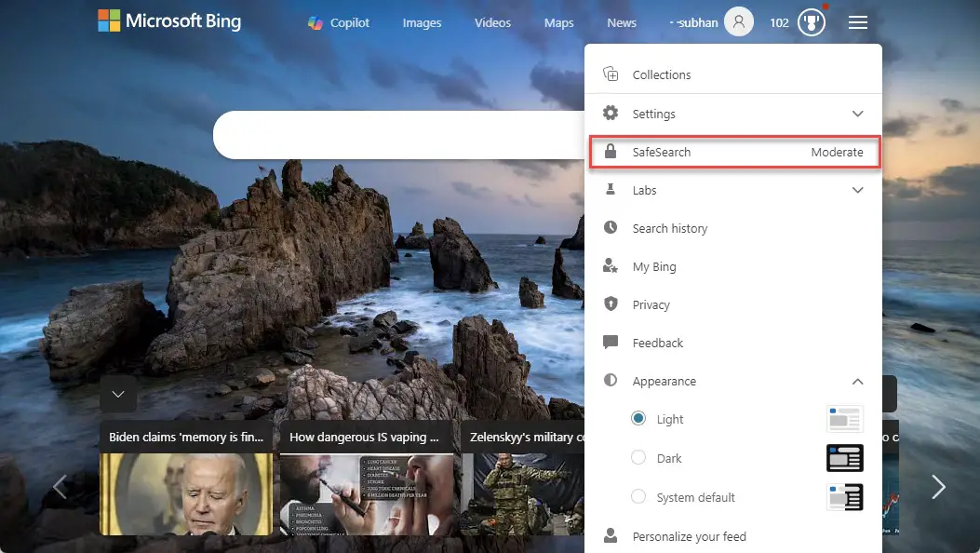The image size is (980, 553).
Task: Open Zelenskyy's military news headline
Action: [x=527, y=437]
